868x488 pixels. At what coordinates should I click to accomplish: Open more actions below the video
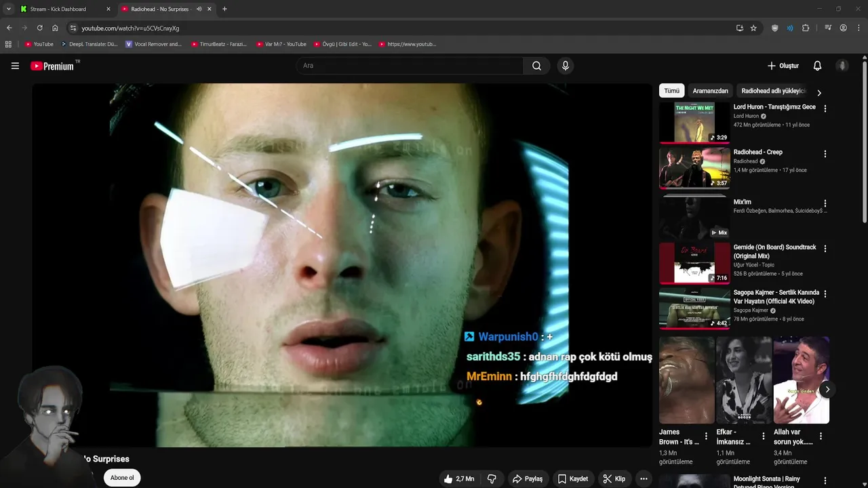pos(644,479)
